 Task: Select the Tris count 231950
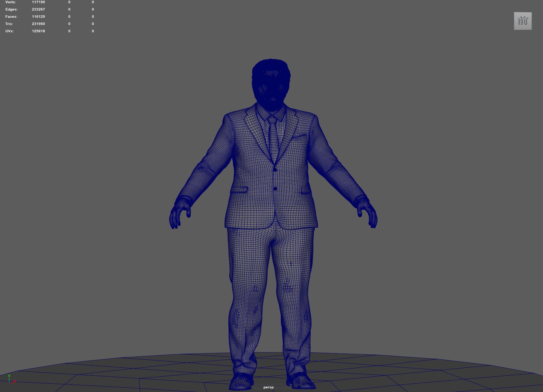pos(38,24)
